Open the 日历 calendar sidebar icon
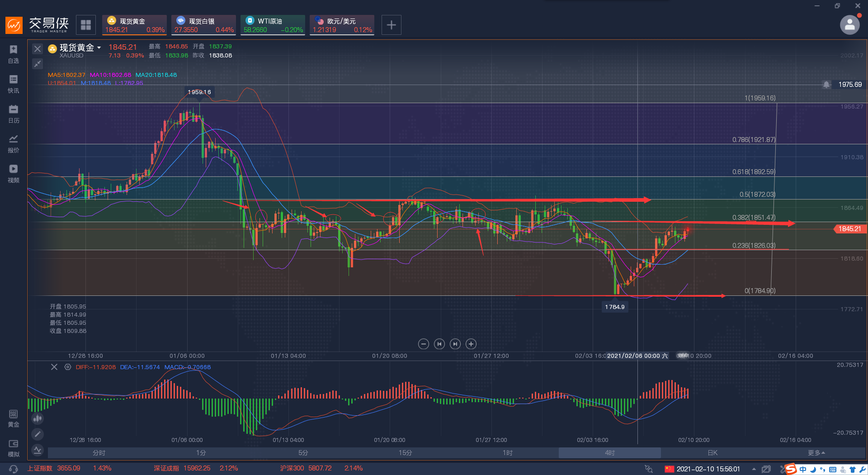Image resolution: width=868 pixels, height=475 pixels. [x=14, y=114]
